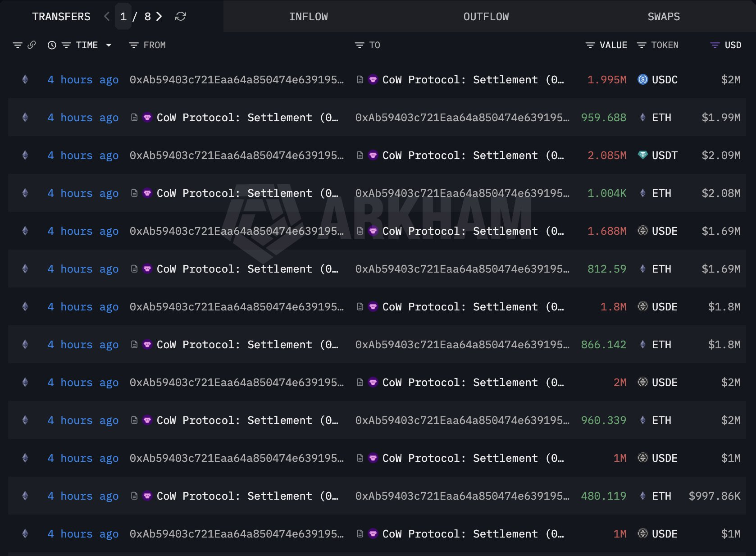Click the page number 1 field
The image size is (756, 556).
coord(123,17)
